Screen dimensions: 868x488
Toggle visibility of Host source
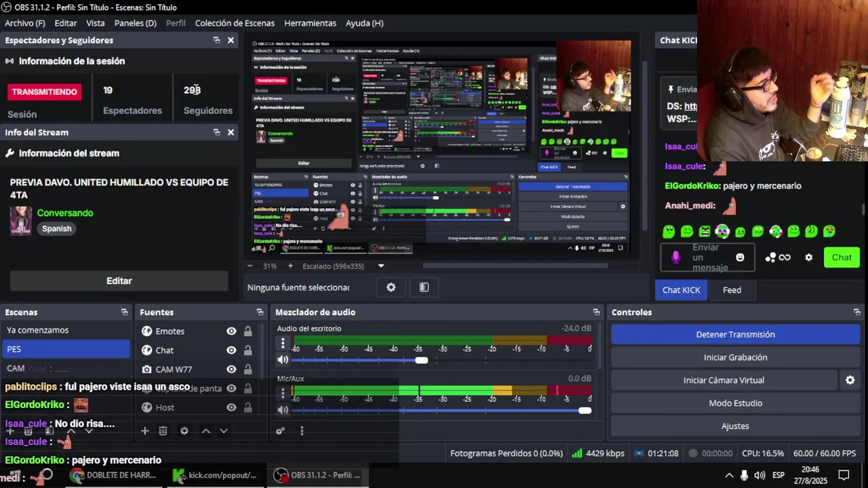(x=231, y=407)
